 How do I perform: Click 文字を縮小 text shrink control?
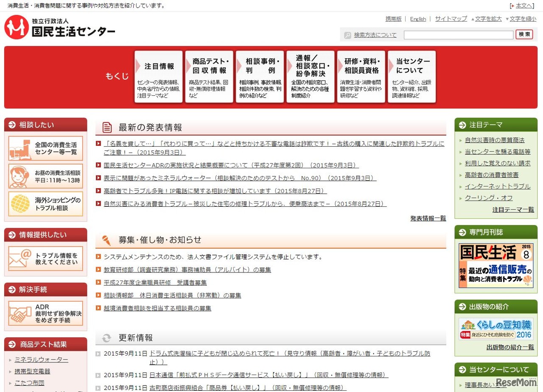point(523,19)
